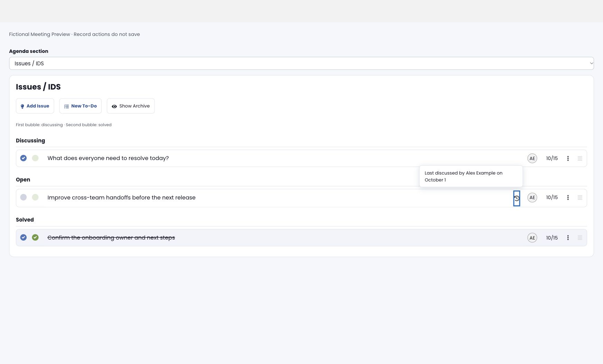The image size is (603, 364).
Task: Toggle discussing bubble on 'Confirm the onboarding owner' issue
Action: [x=24, y=237]
